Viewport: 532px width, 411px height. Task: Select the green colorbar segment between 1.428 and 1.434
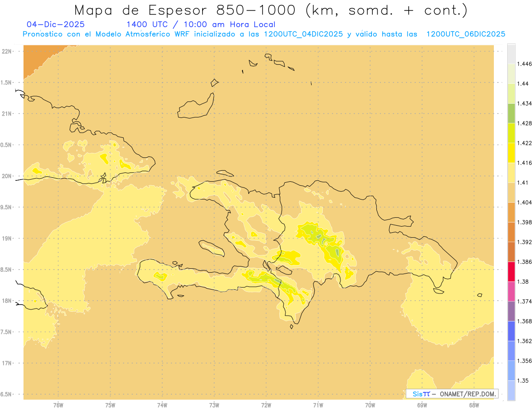[x=511, y=113]
